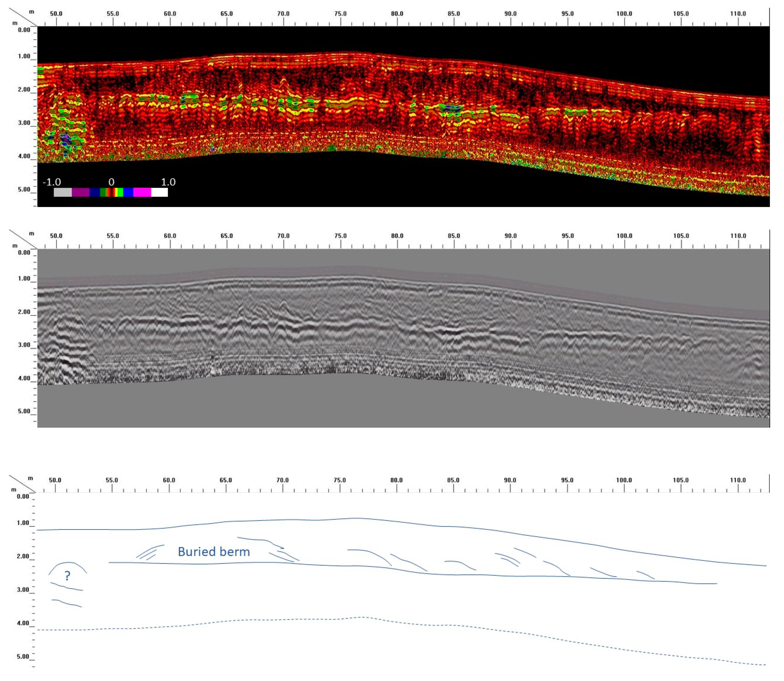Click the 3.00 depth label on grayscale radargram

(x=24, y=345)
